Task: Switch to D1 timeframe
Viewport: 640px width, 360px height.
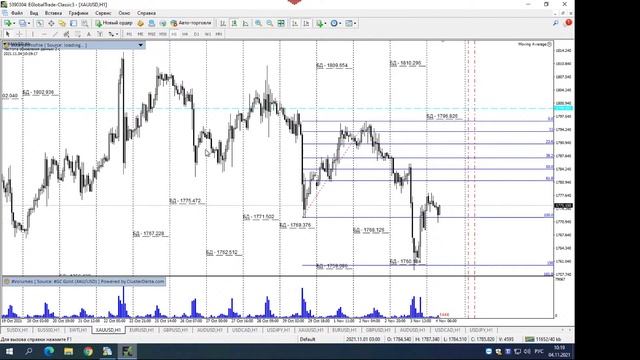Action: pos(196,34)
